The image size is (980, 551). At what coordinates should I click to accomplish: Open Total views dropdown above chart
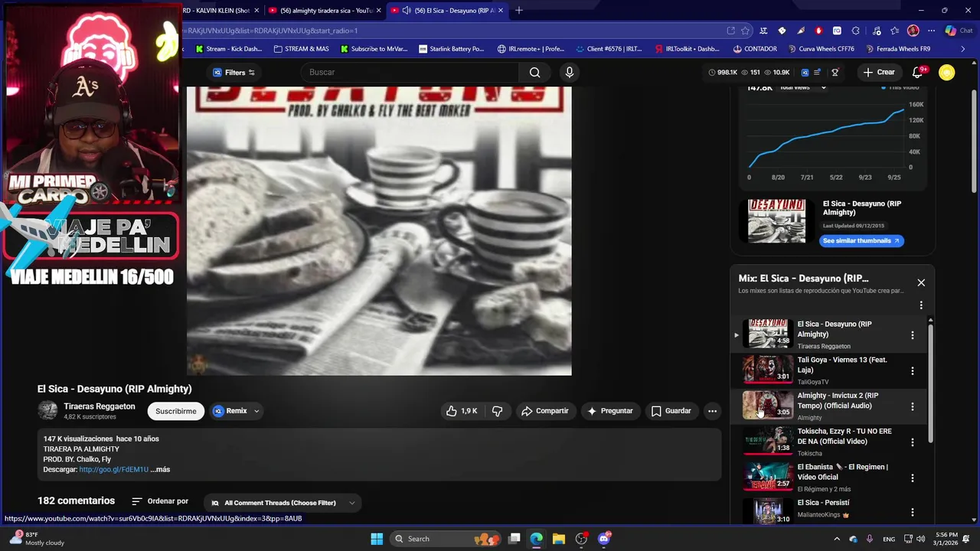coord(802,87)
